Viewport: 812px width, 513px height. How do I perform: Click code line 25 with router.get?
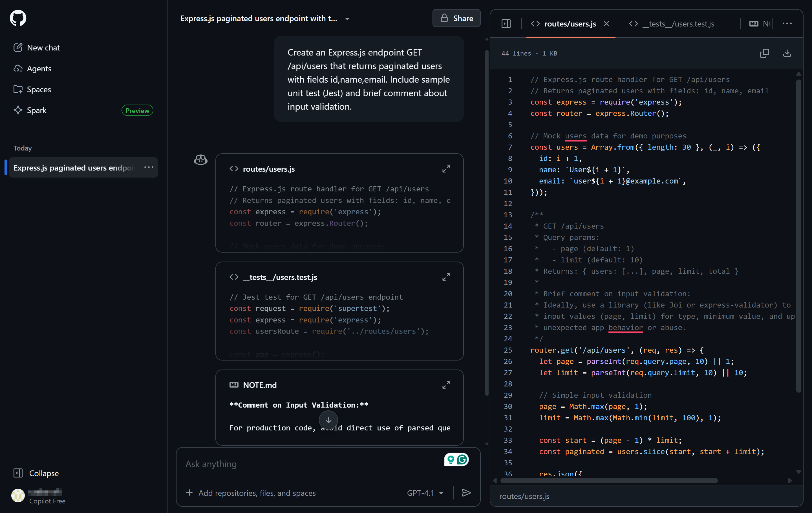click(x=617, y=350)
